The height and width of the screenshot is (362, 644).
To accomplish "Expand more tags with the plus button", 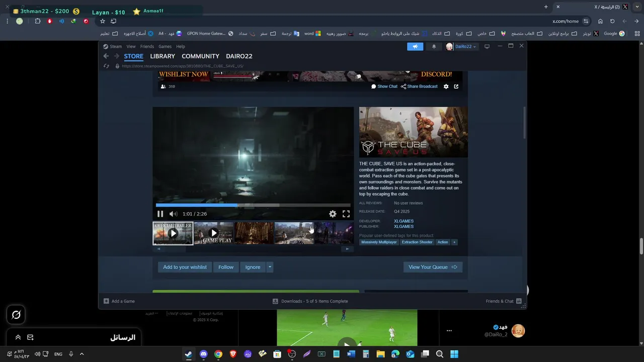I will pos(454,242).
